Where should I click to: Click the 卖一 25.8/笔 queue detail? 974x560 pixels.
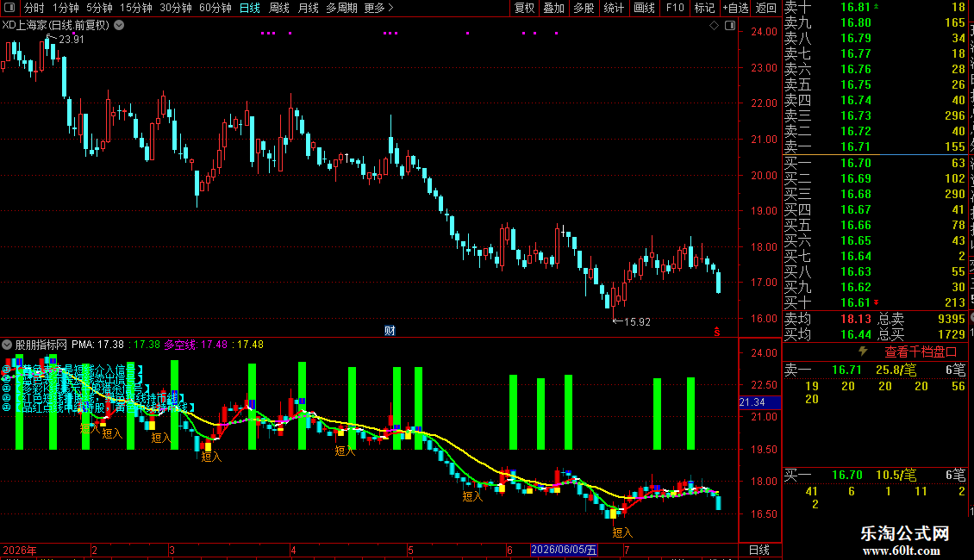point(896,370)
